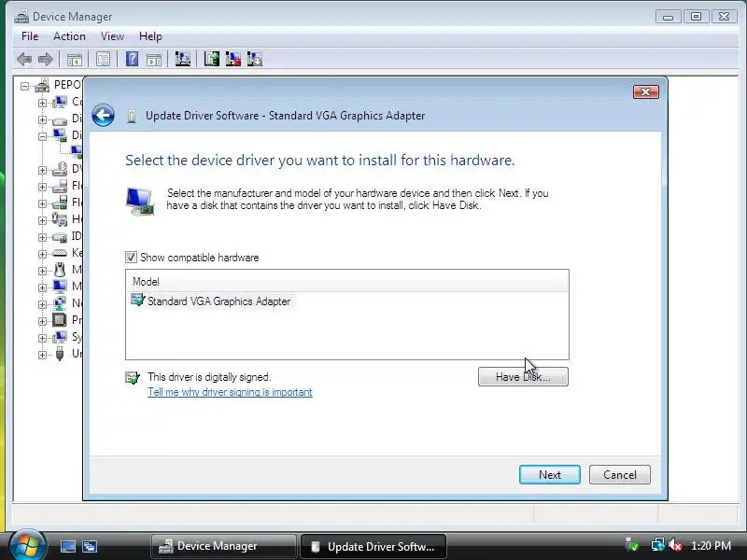Click the Scan for hardware changes toolbar icon
The height and width of the screenshot is (560, 747).
click(x=182, y=59)
